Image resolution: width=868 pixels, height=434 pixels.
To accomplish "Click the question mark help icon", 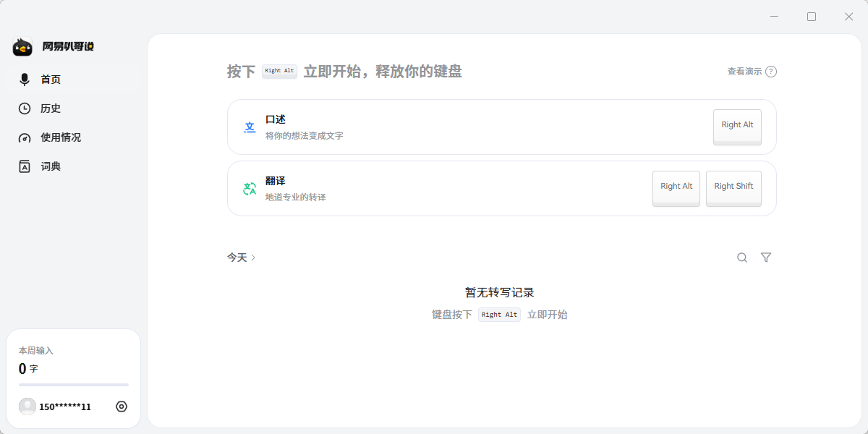I will click(x=771, y=72).
